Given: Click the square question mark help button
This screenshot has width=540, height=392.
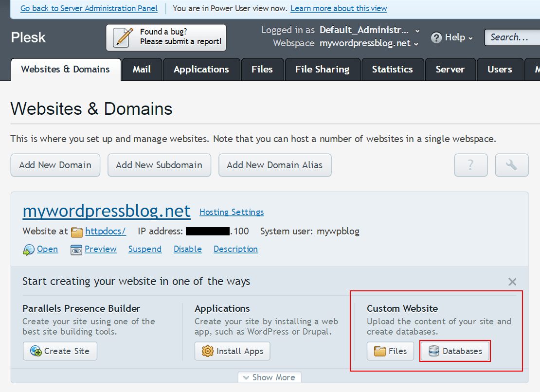Looking at the screenshot, I should tap(470, 165).
